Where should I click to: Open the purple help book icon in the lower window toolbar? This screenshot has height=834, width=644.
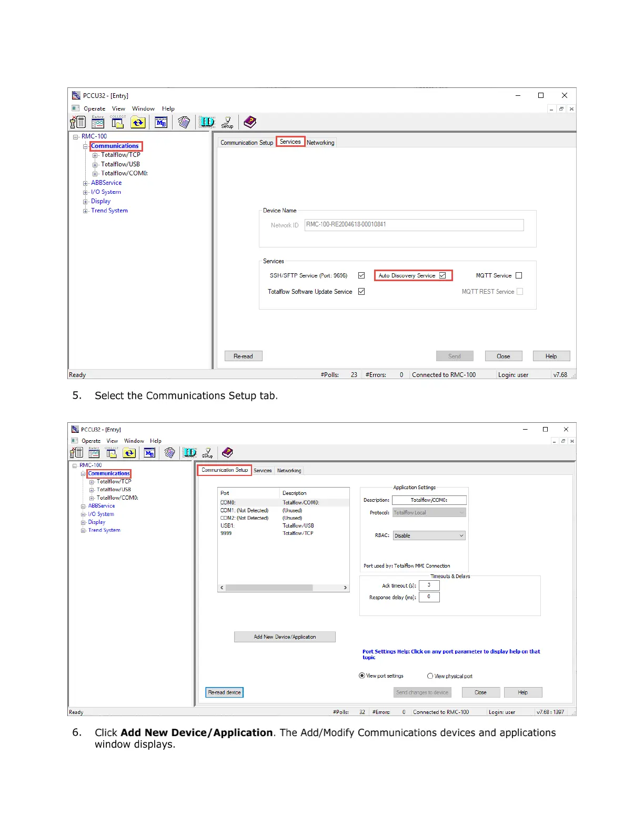click(227, 452)
